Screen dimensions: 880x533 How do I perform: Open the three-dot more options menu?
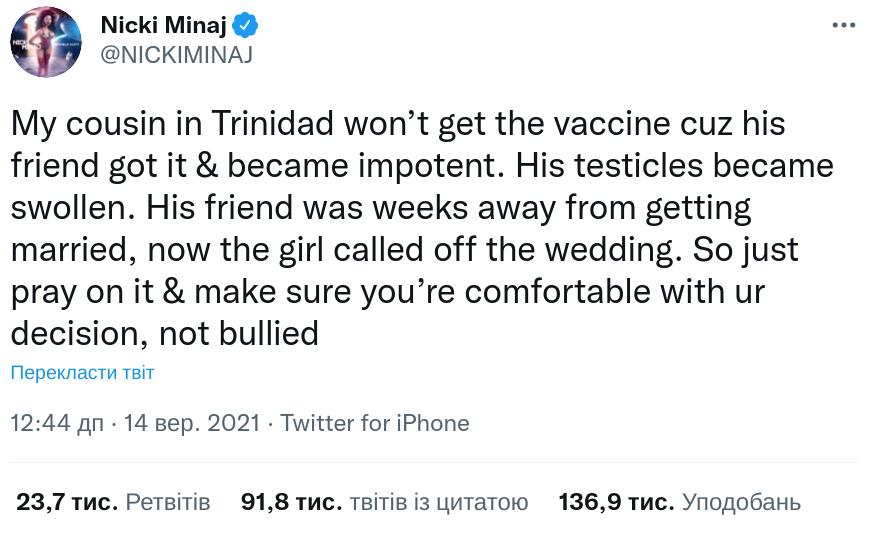click(x=843, y=26)
